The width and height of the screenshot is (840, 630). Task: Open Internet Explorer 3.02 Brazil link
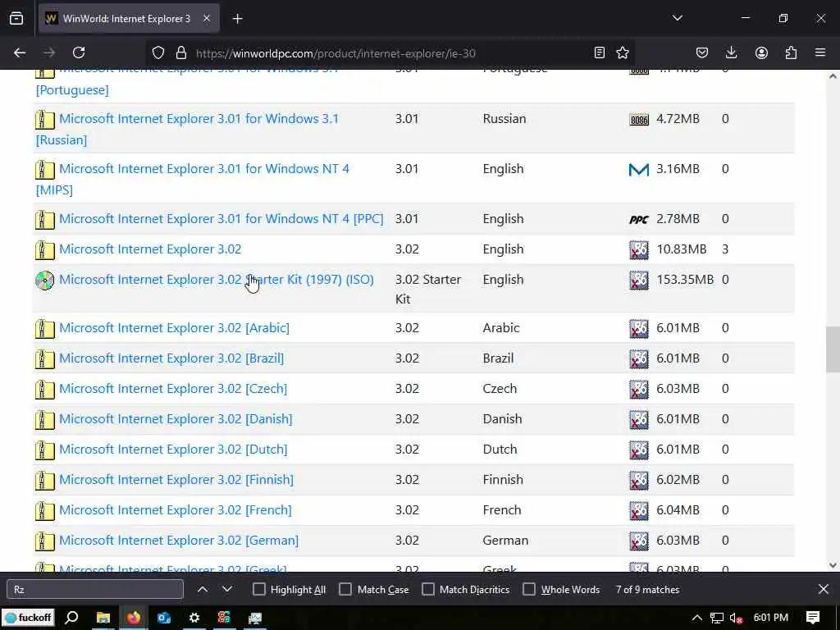(x=171, y=358)
